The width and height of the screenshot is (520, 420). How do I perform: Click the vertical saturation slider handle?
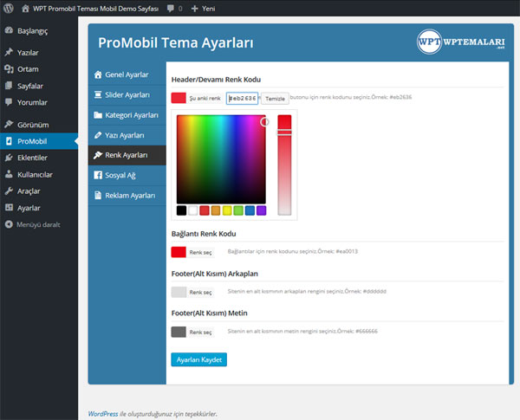284,133
